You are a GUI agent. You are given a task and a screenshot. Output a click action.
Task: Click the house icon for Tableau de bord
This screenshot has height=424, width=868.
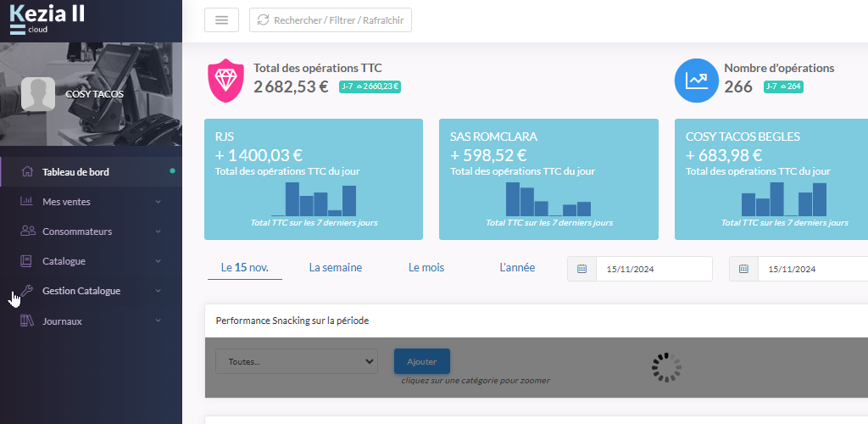pyautogui.click(x=26, y=171)
